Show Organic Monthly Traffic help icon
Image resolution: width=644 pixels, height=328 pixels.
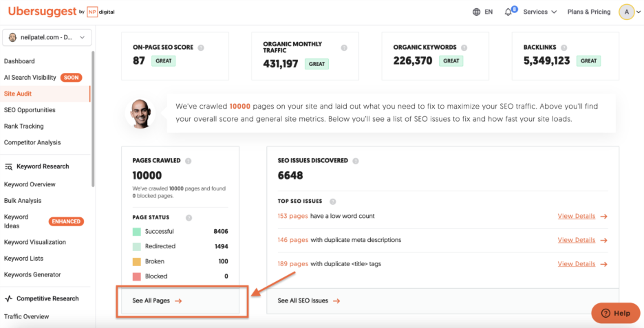pyautogui.click(x=344, y=47)
